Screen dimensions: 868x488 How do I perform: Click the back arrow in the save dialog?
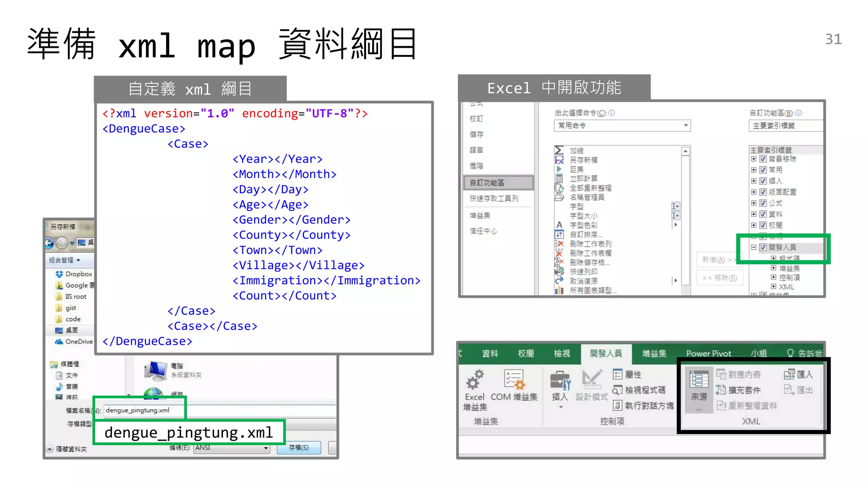pyautogui.click(x=49, y=243)
